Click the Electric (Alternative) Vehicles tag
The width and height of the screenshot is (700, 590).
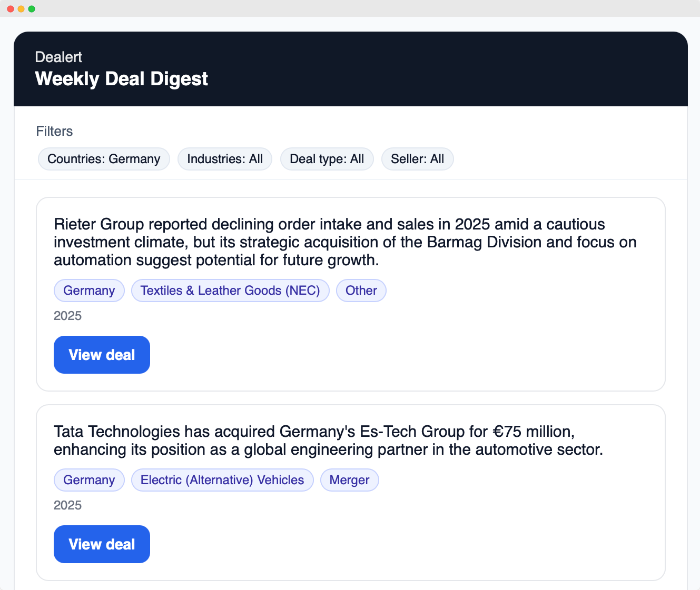click(222, 480)
